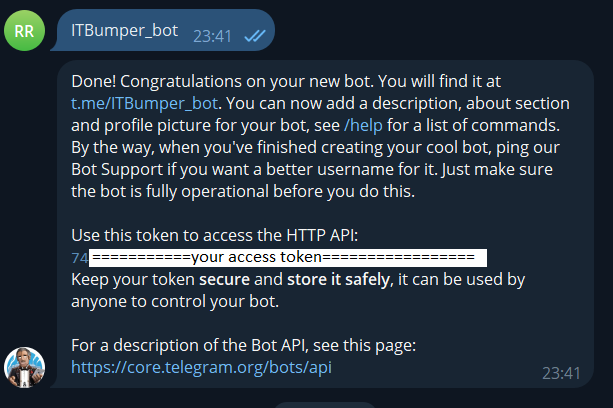The width and height of the screenshot is (613, 408).
Task: Click the double checkmark read receipt
Action: 256,34
